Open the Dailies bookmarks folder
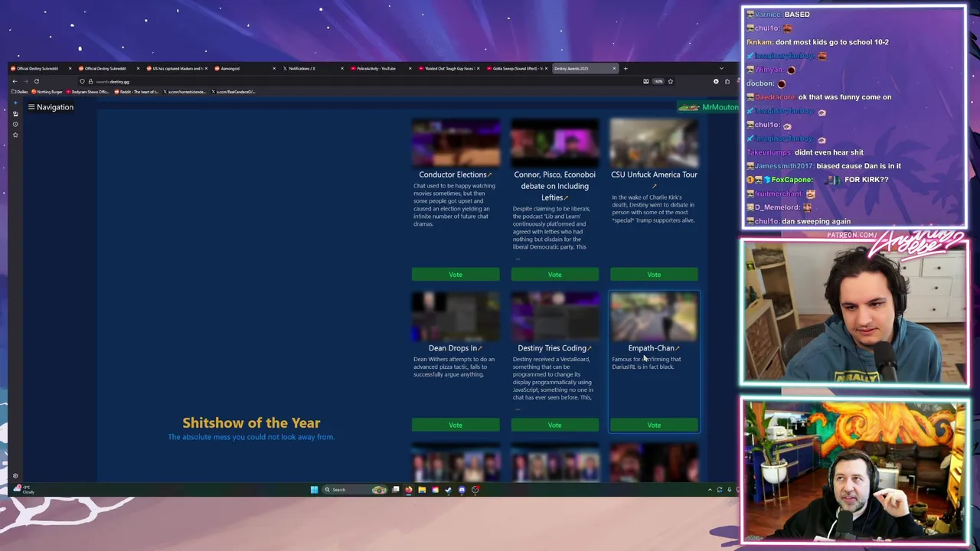980x551 pixels. [20, 92]
